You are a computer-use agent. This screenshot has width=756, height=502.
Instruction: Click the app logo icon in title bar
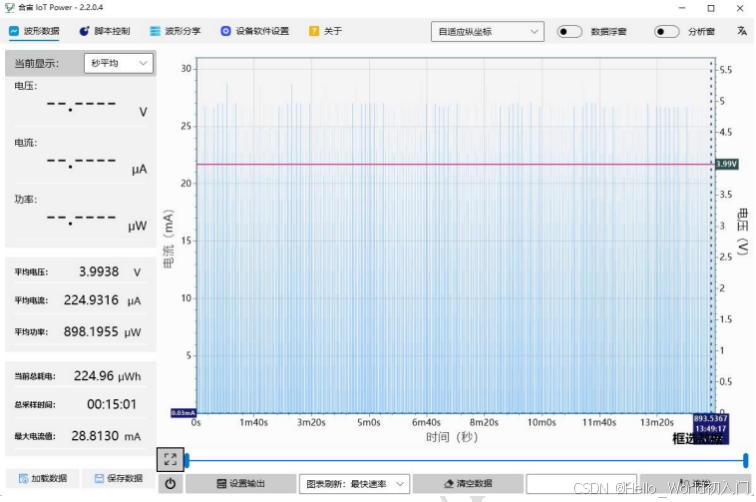click(9, 7)
